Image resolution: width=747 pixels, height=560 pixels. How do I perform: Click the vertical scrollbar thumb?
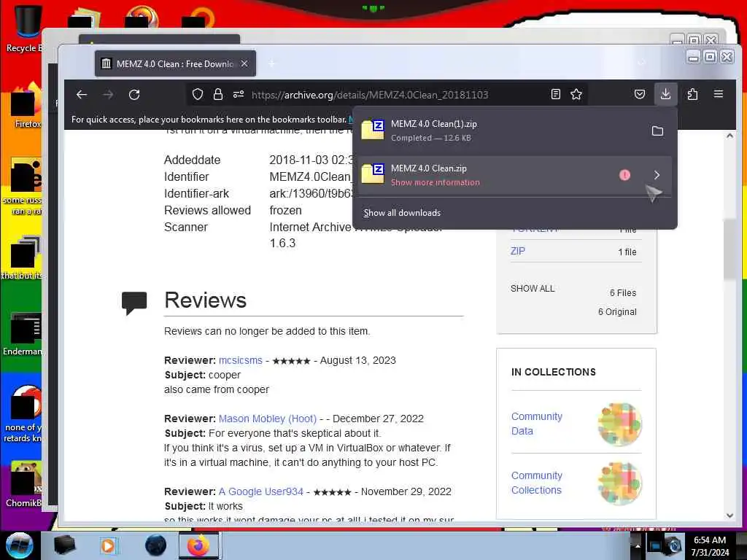pos(729,249)
